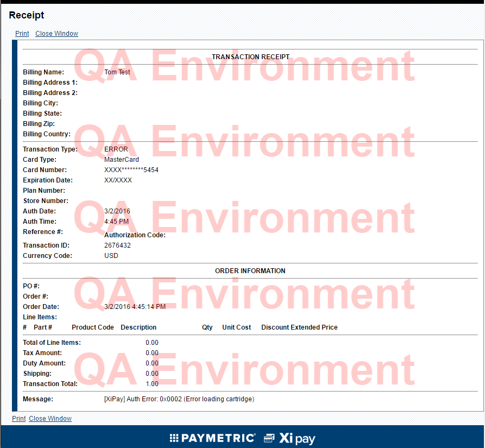Click the XiPay Auth Error message text
Image resolution: width=485 pixels, height=448 pixels.
(179, 399)
